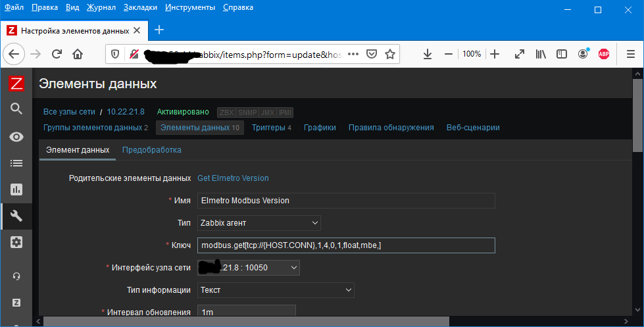644x327 pixels.
Task: Switch to the Предобработка tab
Action: click(x=151, y=150)
